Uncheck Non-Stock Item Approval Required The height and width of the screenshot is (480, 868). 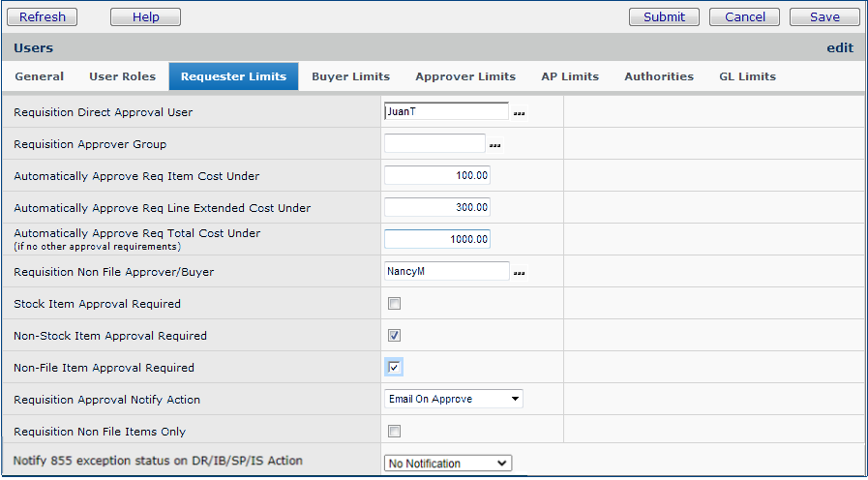(x=394, y=336)
